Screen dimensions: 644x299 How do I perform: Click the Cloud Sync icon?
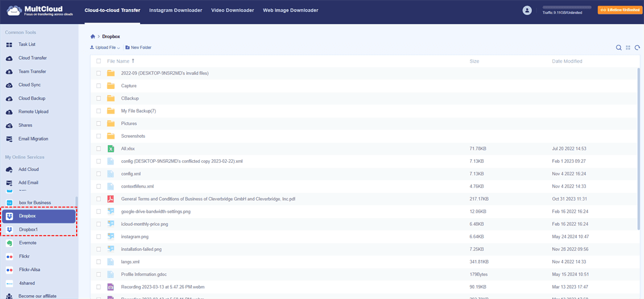click(x=9, y=85)
